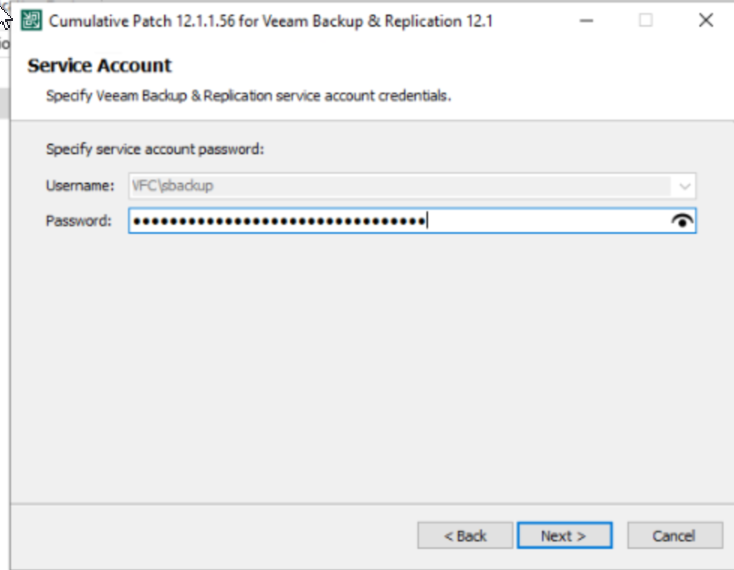The image size is (734, 570).
Task: Reveal password with the eye icon
Action: point(682,221)
